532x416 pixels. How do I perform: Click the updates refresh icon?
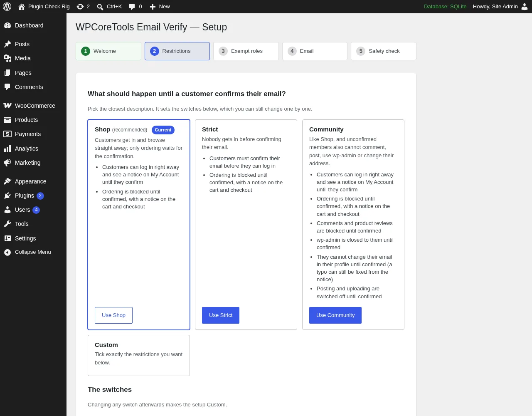pyautogui.click(x=80, y=7)
